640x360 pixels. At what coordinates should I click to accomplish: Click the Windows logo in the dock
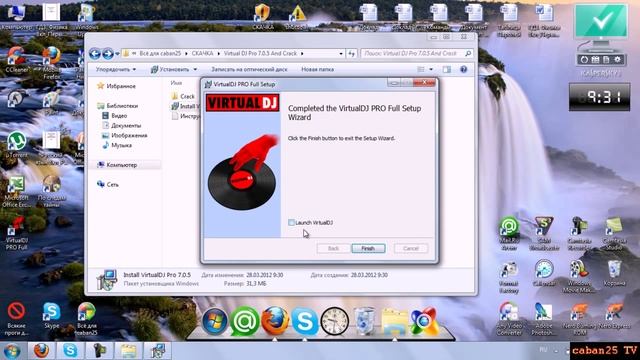click(x=215, y=322)
